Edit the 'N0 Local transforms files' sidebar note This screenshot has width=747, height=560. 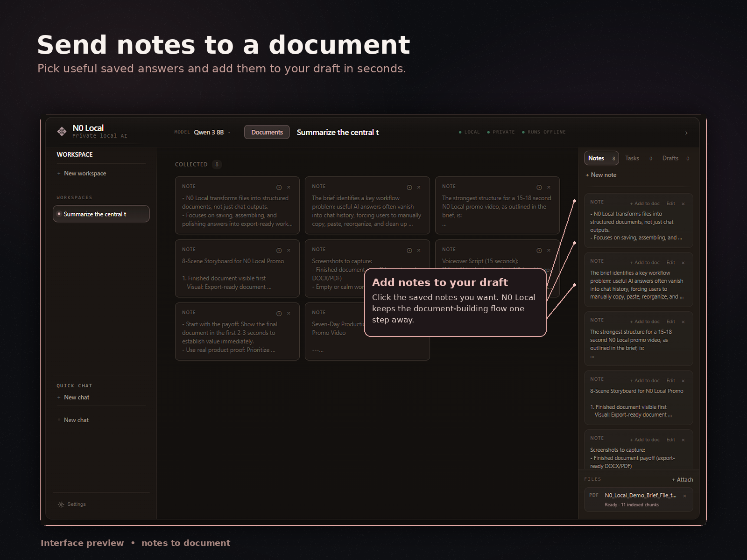pos(671,204)
